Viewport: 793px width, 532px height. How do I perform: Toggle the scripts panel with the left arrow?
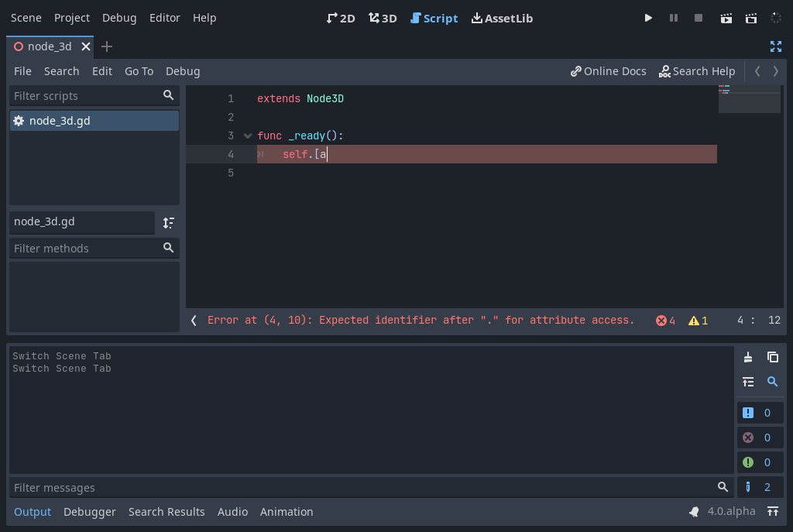point(194,320)
